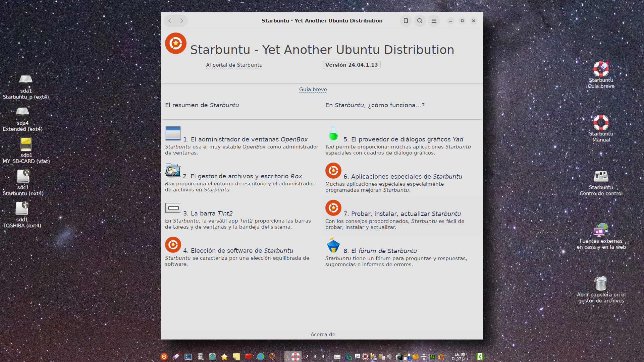
Task: Go back using the back arrow button
Action: (170, 21)
